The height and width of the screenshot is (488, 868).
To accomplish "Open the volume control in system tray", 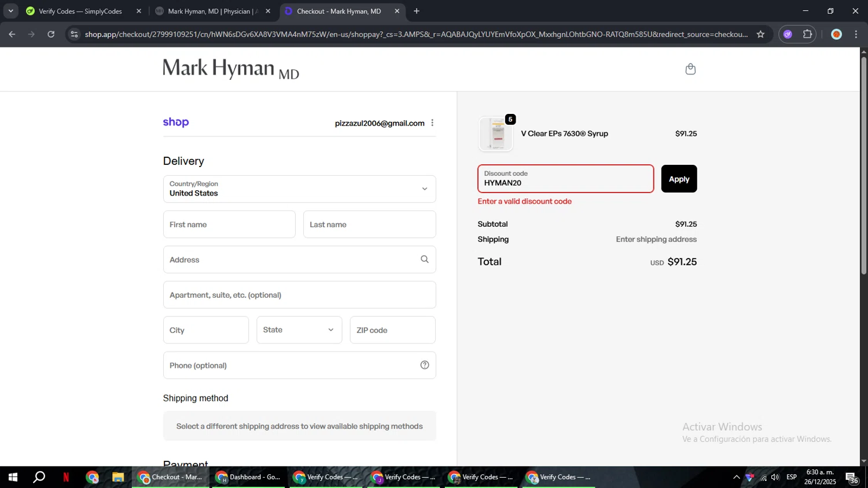I will pos(775,477).
